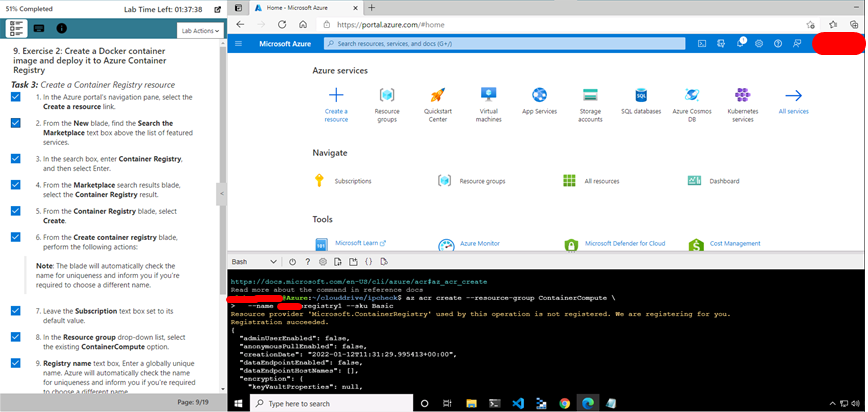Screen dimensions: 868x412
Task: Uncheck step 1 Create a resource checkbox
Action: click(x=16, y=97)
